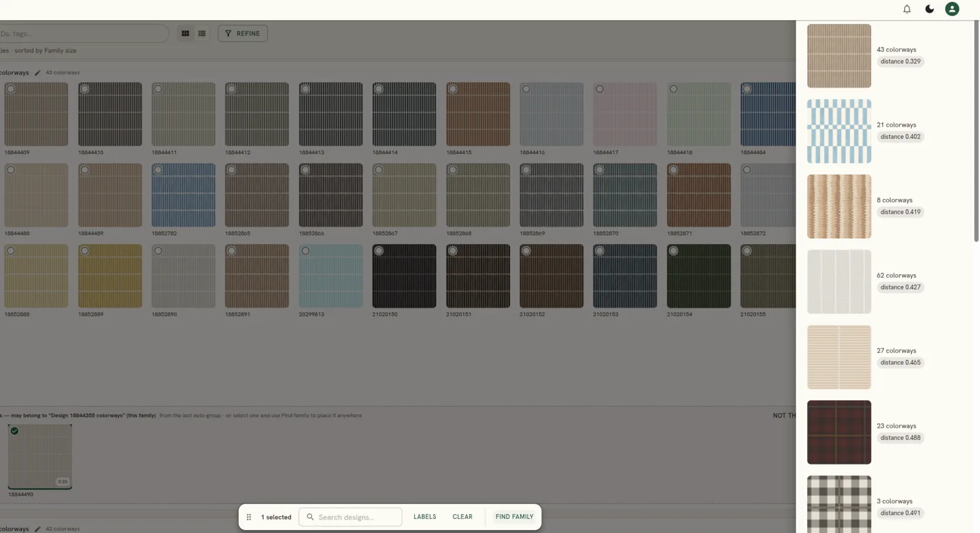Viewport: 980px width, 533px height.
Task: Click the side panel scrollbar
Action: (976, 132)
